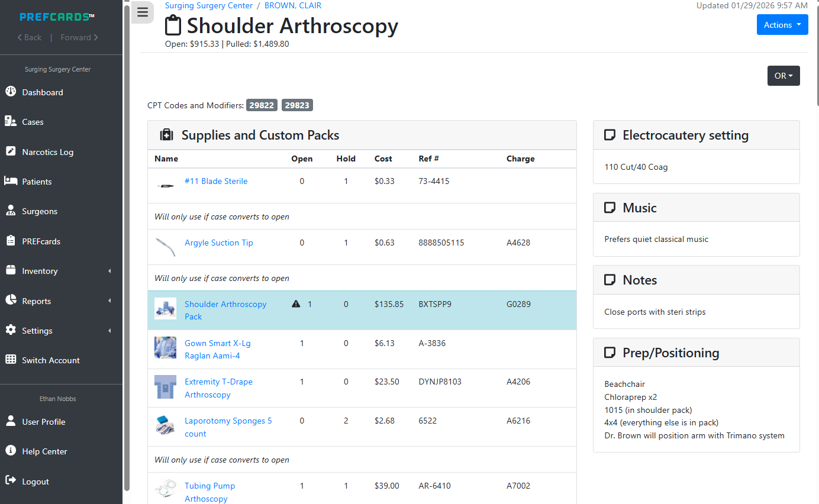
Task: Open Tubing Pump Arthroscopy link
Action: (x=209, y=492)
